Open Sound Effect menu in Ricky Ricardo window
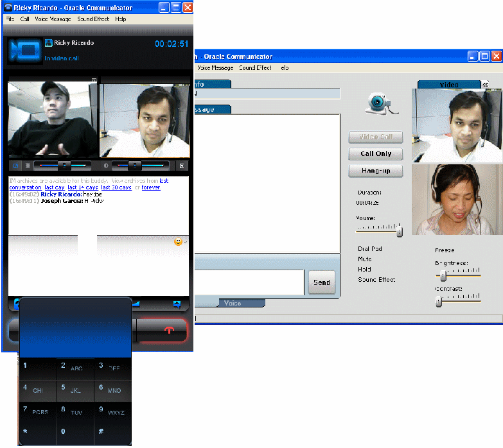Screen dimensions: 503x448 pyautogui.click(x=93, y=19)
